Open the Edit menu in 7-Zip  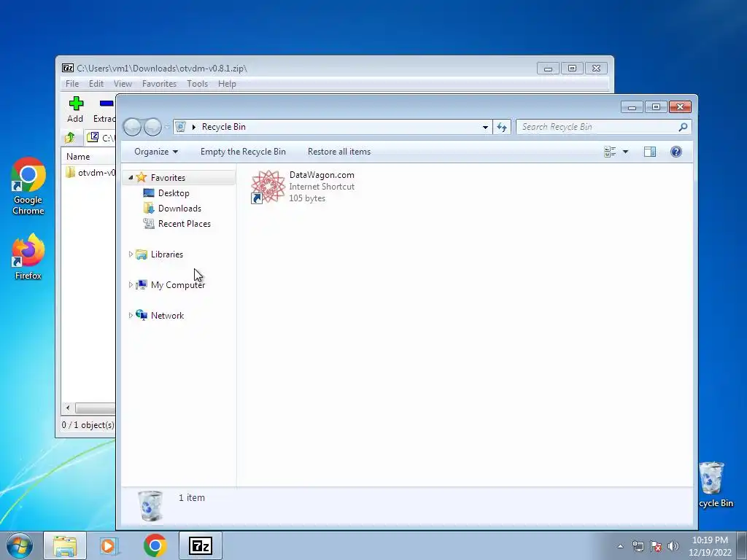coord(96,84)
